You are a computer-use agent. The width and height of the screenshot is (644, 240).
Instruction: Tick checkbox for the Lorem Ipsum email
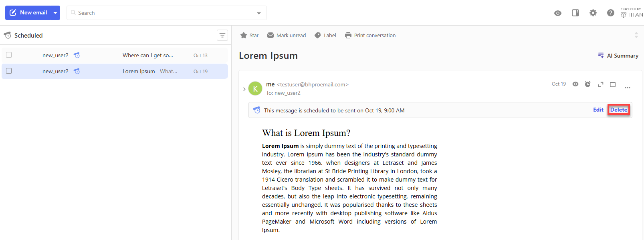[9, 71]
